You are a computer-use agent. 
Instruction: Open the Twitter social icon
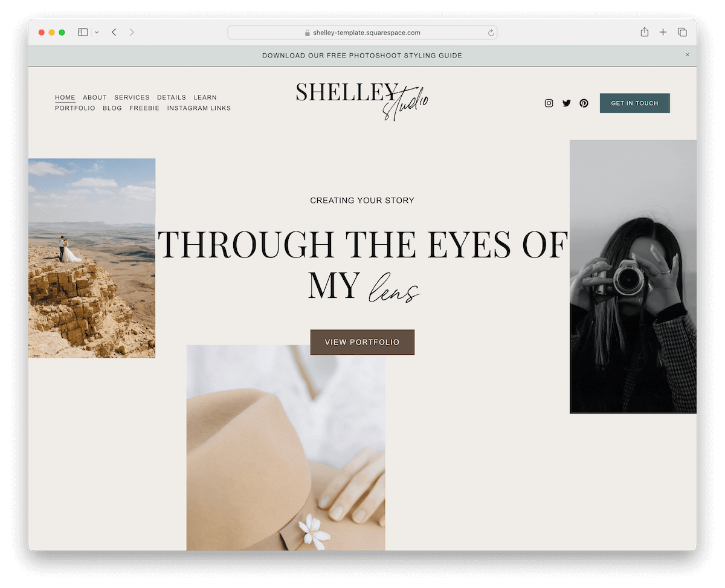(x=566, y=103)
